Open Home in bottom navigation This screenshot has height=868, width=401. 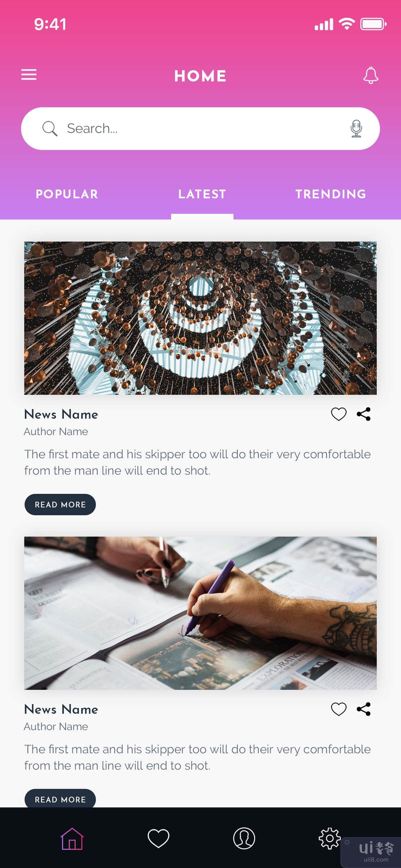tap(72, 838)
